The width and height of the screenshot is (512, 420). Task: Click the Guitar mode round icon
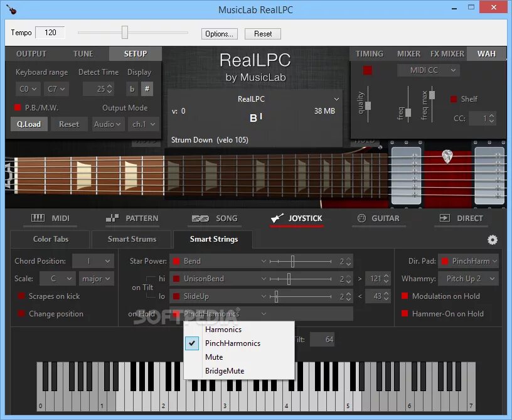[361, 218]
